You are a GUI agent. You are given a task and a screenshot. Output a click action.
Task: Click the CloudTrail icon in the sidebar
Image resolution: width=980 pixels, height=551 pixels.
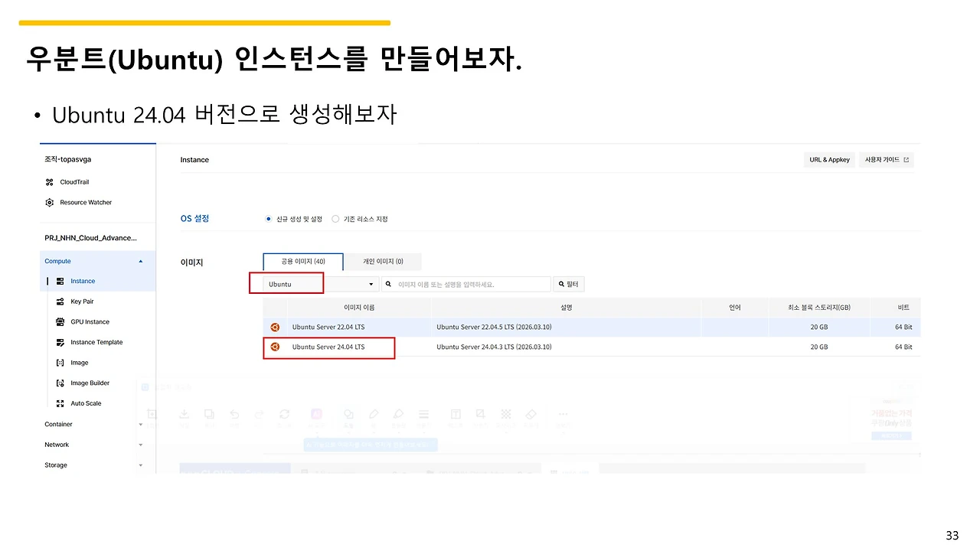[x=50, y=181]
